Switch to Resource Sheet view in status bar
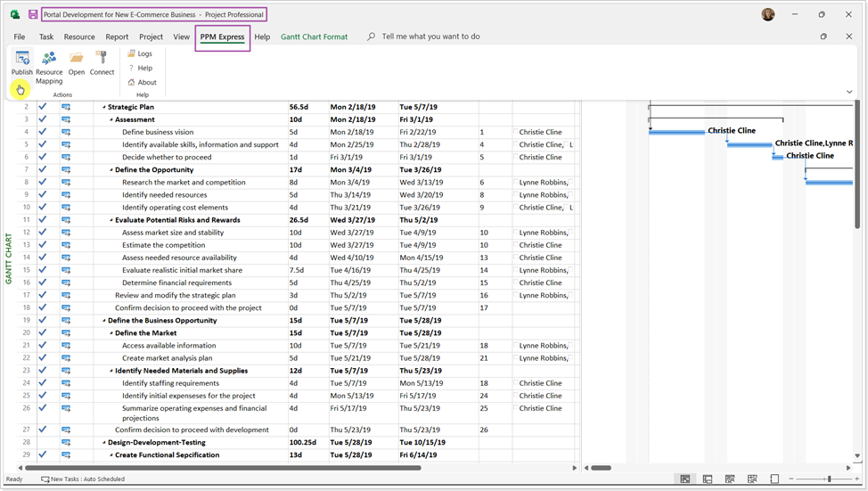Viewport: 868px width, 491px height. pyautogui.click(x=752, y=479)
